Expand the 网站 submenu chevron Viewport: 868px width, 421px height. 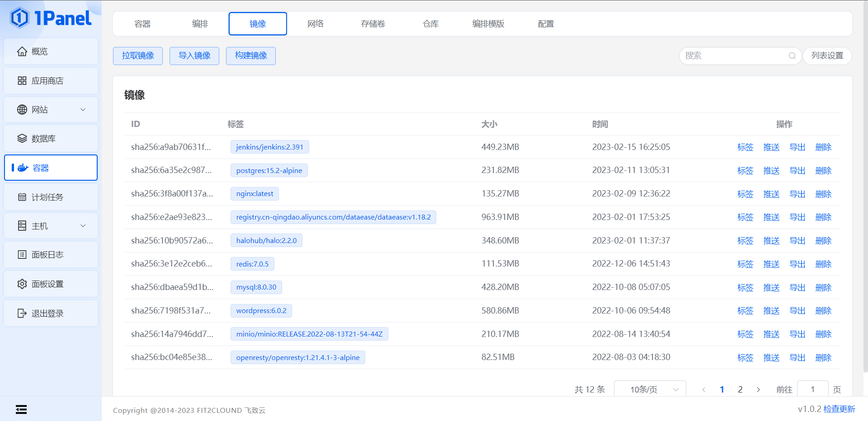pyautogui.click(x=83, y=110)
